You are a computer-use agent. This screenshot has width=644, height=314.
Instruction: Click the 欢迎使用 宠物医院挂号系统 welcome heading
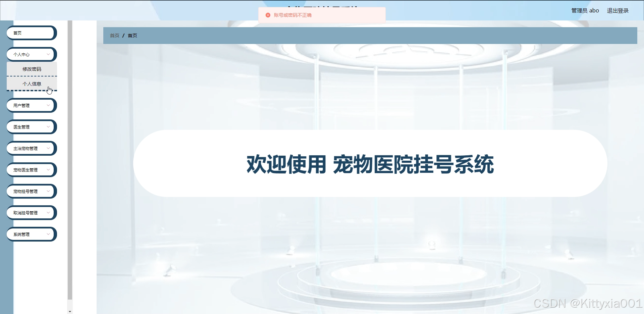370,164
